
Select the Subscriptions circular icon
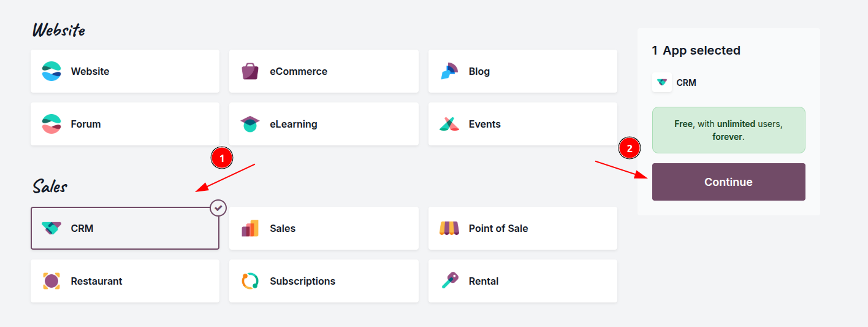[x=250, y=281]
